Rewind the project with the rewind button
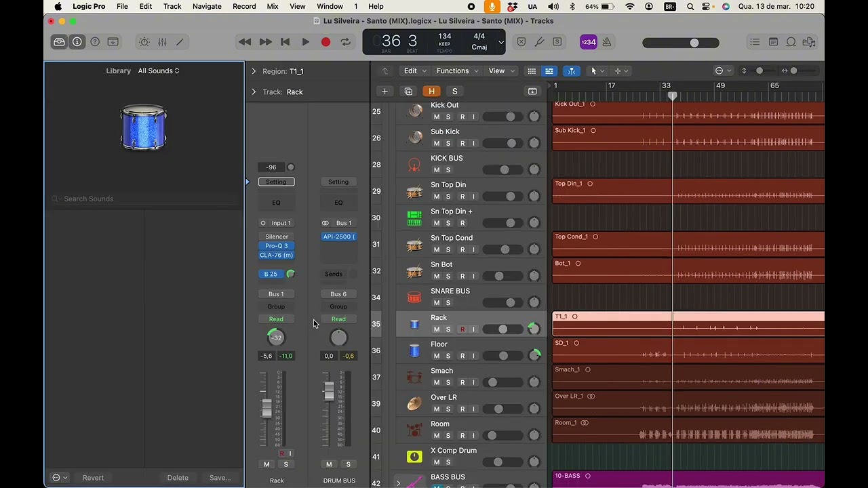The width and height of the screenshot is (868, 488). point(245,42)
